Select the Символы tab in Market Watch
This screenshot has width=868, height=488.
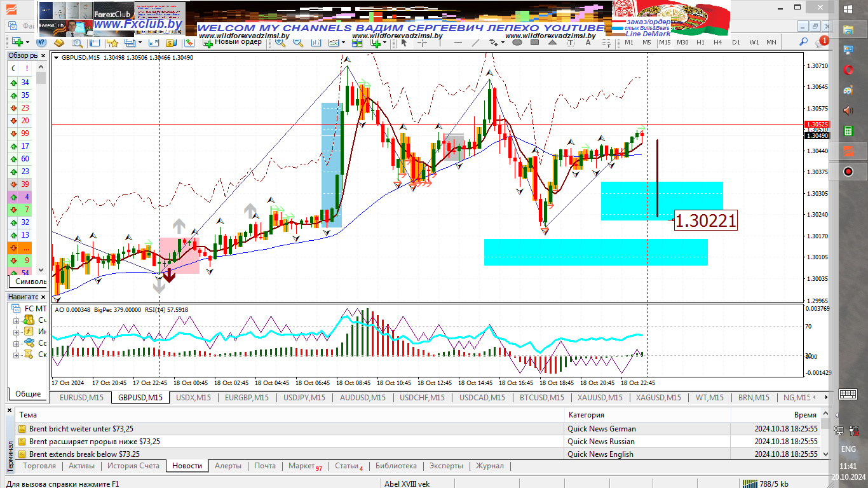[29, 281]
